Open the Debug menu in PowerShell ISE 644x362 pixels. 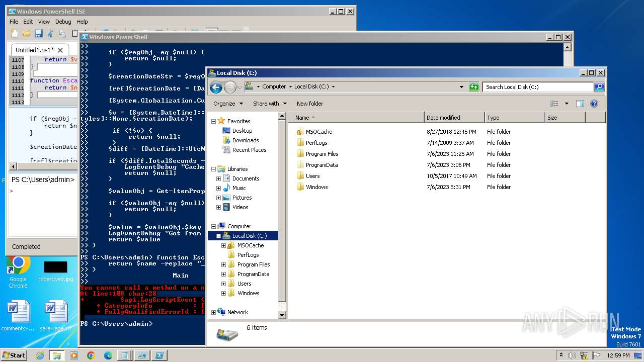coord(63,22)
